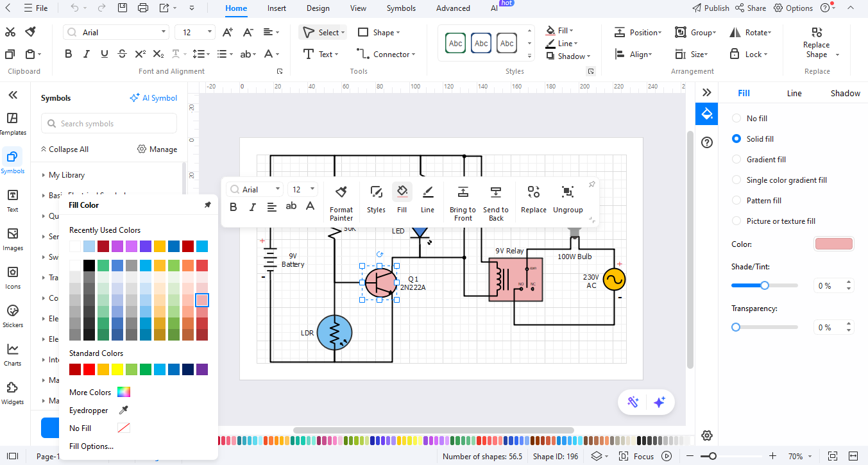868x465 pixels.
Task: Select the ribbon Format Painter brush icon
Action: (x=30, y=32)
